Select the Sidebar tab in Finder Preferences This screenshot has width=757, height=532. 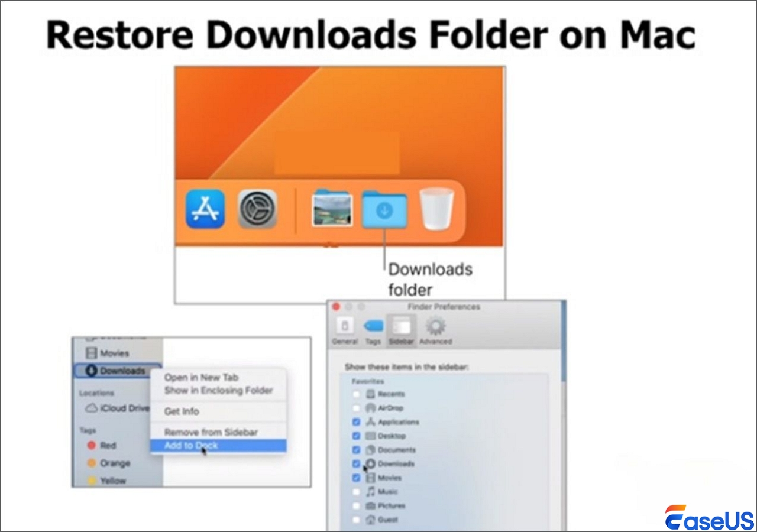(401, 331)
